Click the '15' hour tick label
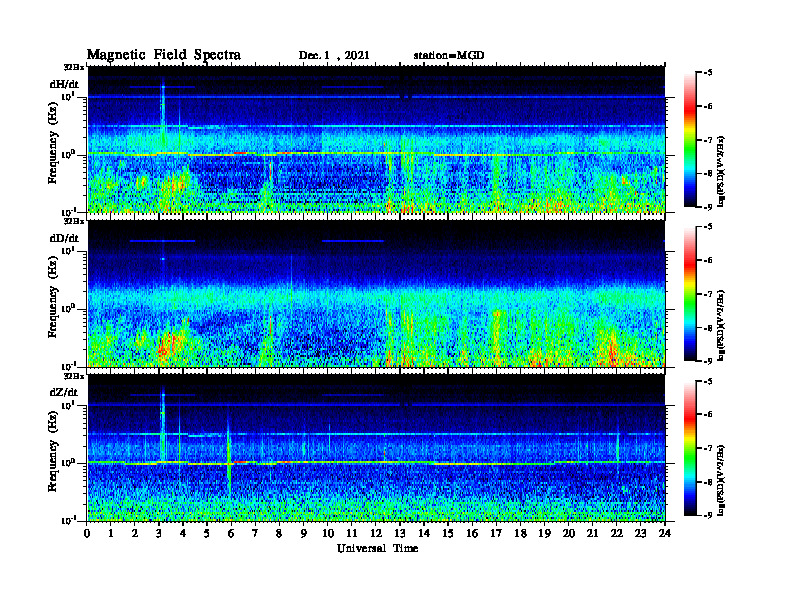Image resolution: width=792 pixels, height=612 pixels. [x=448, y=534]
